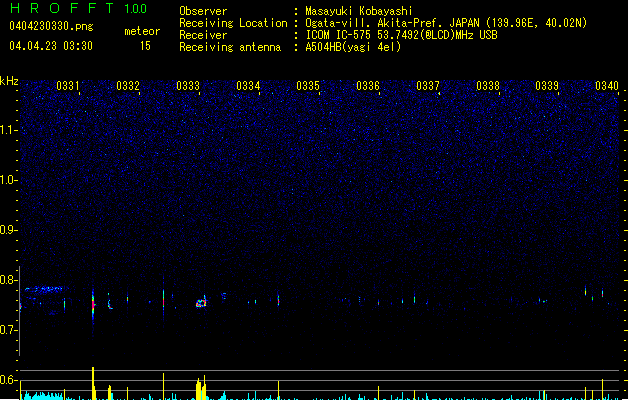Click the 0.6 frequency axis label
The width and height of the screenshot is (629, 400).
[x=8, y=380]
